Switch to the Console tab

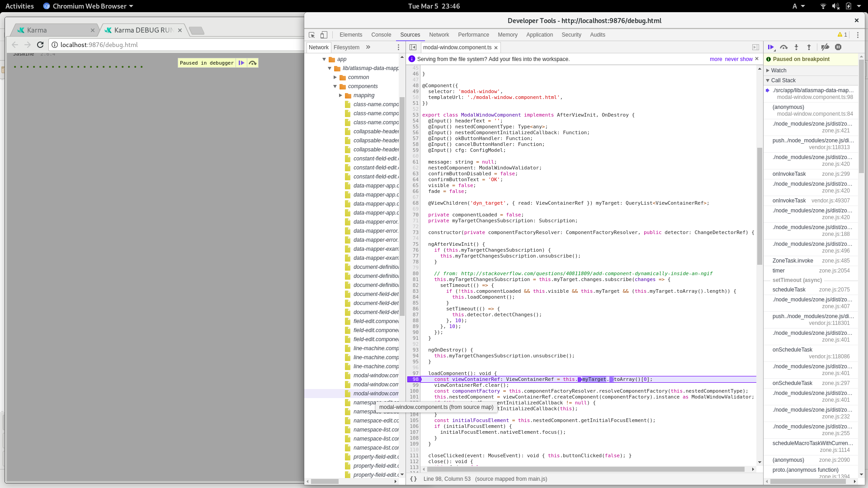(381, 35)
